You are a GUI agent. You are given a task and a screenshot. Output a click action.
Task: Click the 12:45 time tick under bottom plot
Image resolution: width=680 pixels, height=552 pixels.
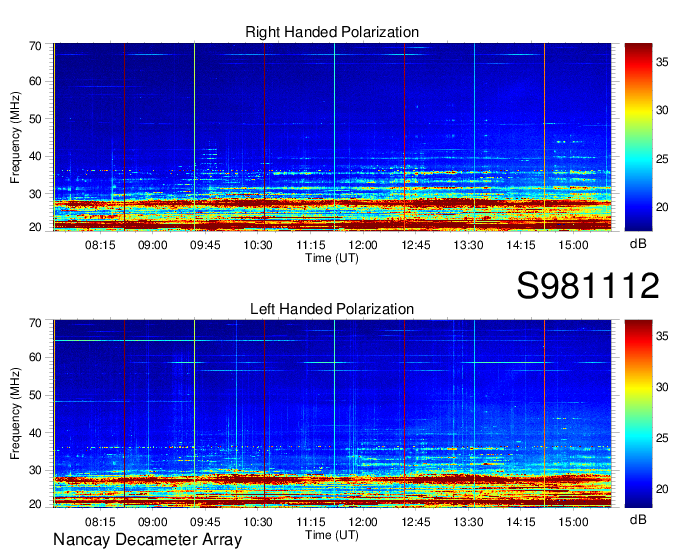coord(415,522)
